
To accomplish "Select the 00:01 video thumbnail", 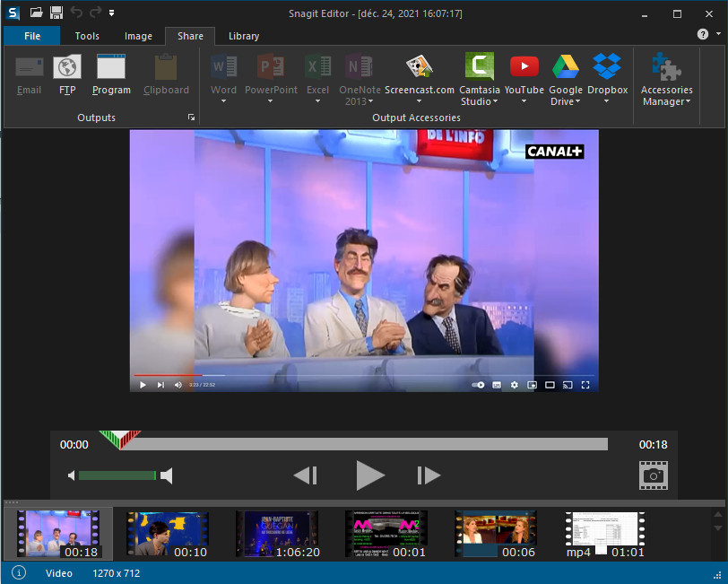I will point(386,534).
